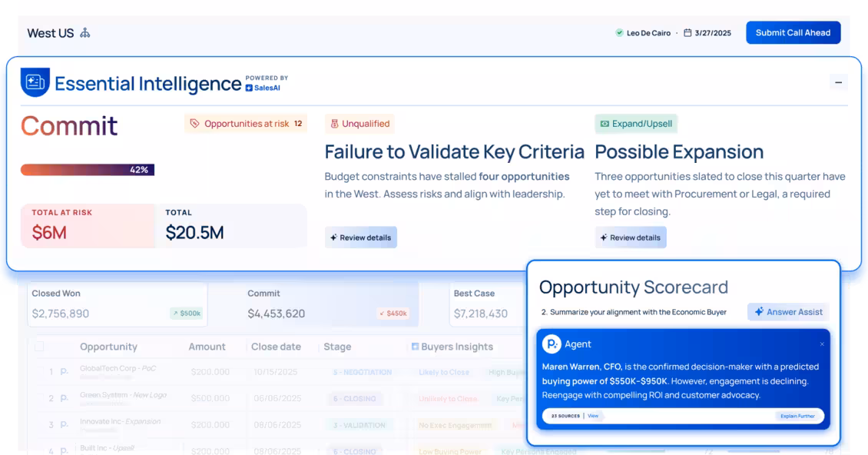This screenshot has height=455, width=868.
Task: Open the View sources link
Action: (x=593, y=416)
